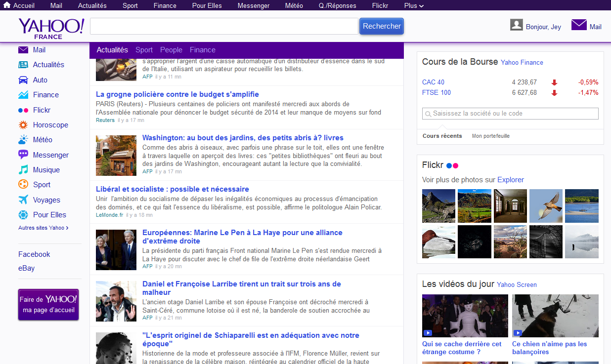Click the play badge on the costume video
The image size is (611, 364).
(x=428, y=333)
